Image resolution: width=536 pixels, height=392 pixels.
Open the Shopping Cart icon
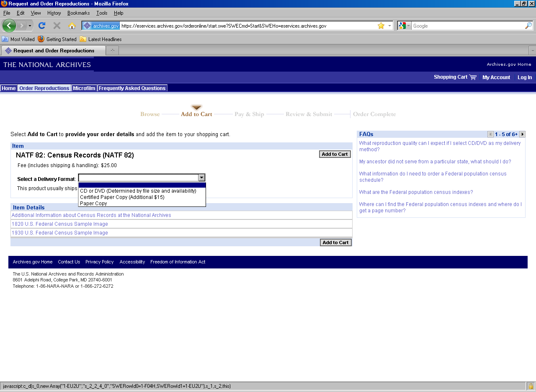473,77
